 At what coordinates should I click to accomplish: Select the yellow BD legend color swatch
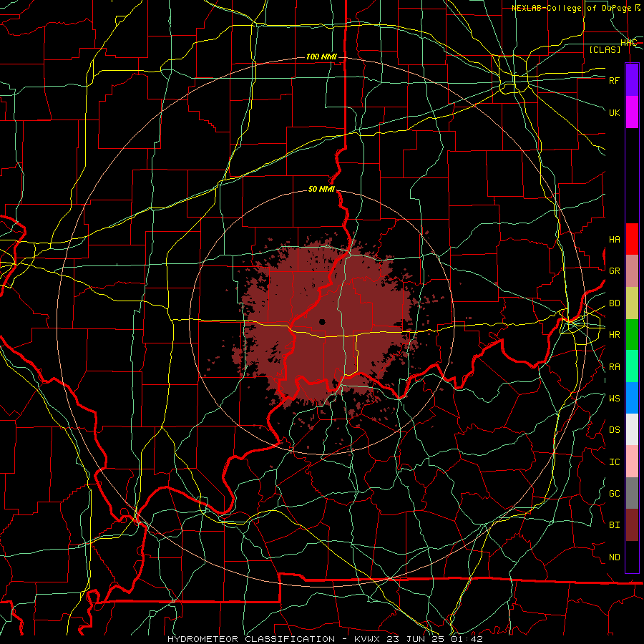coord(632,303)
